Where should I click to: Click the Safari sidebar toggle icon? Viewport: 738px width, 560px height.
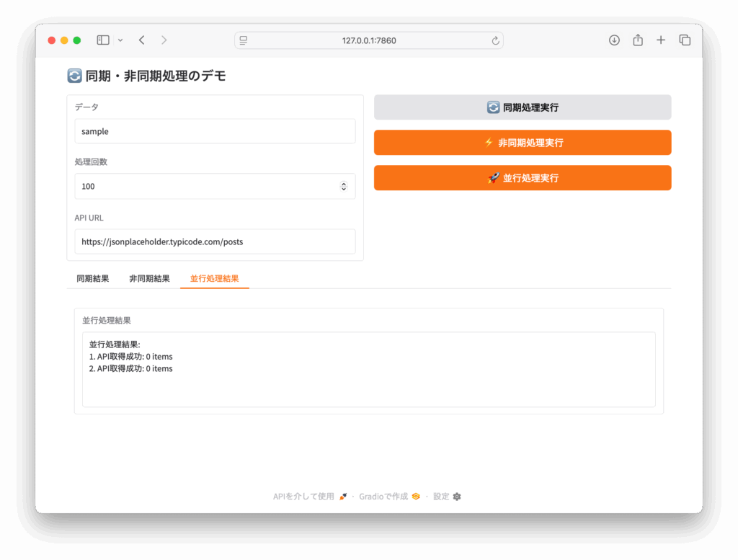[x=103, y=40]
